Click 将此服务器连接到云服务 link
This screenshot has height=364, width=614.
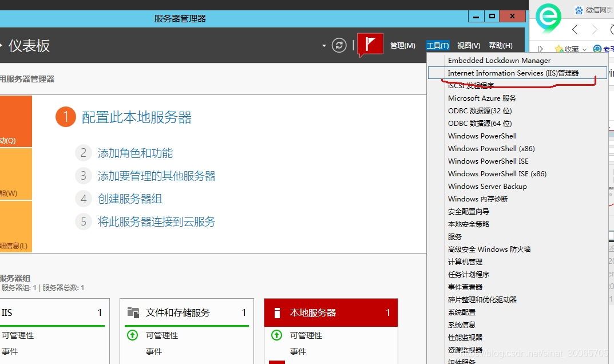click(157, 221)
